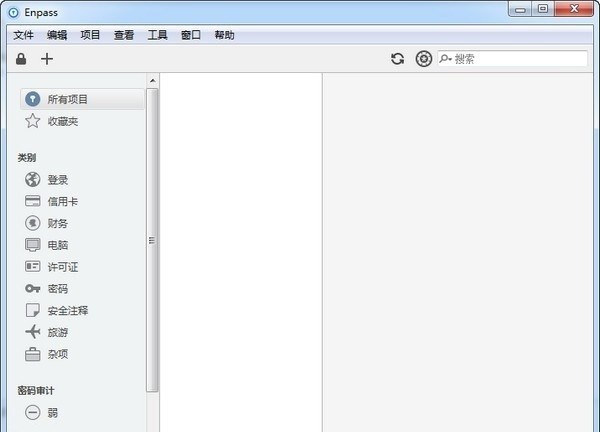Click the ID card icon for 许可证
This screenshot has height=432, width=600.
click(33, 266)
